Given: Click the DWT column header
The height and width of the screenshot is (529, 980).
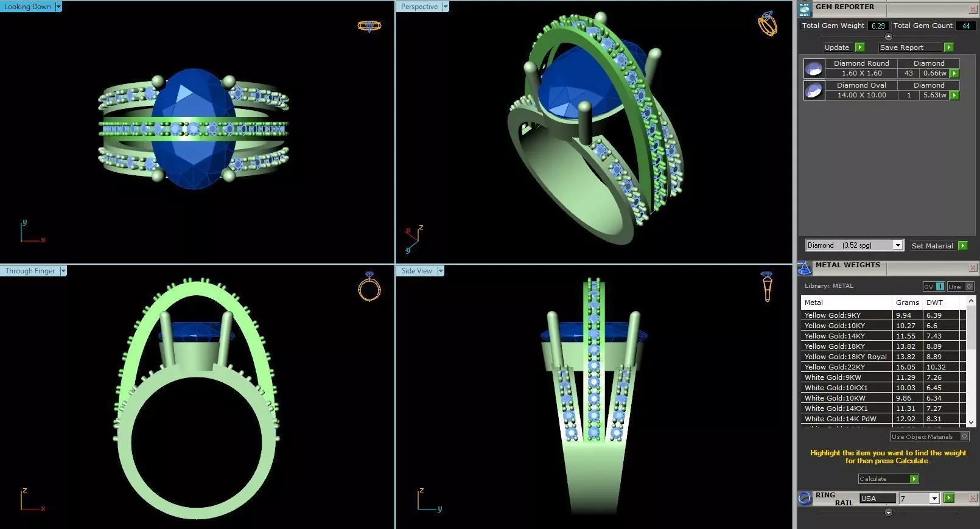Looking at the screenshot, I should point(941,303).
